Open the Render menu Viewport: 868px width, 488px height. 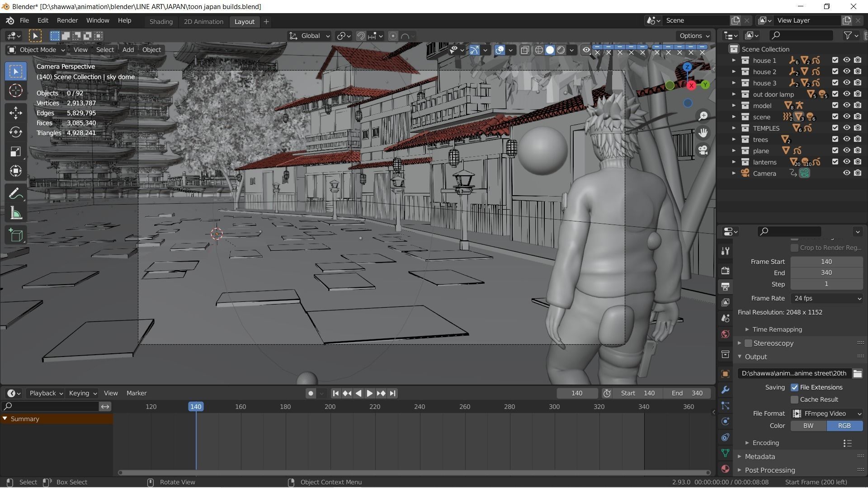(x=67, y=21)
